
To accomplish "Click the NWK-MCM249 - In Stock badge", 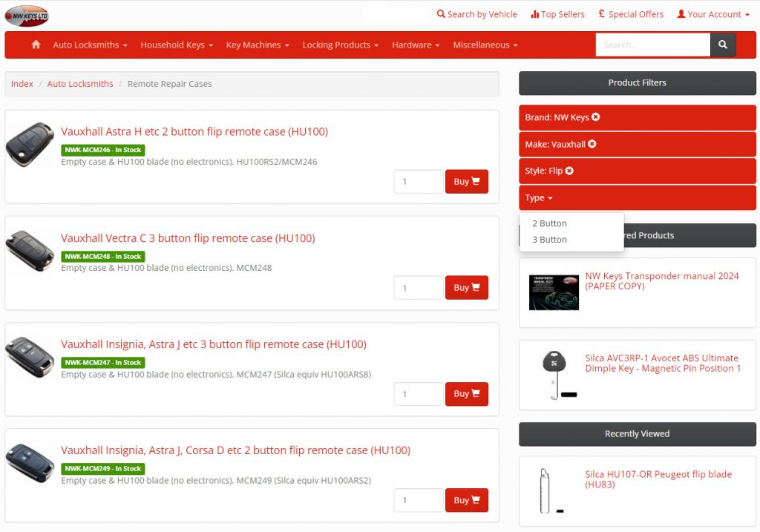I will pos(102,468).
